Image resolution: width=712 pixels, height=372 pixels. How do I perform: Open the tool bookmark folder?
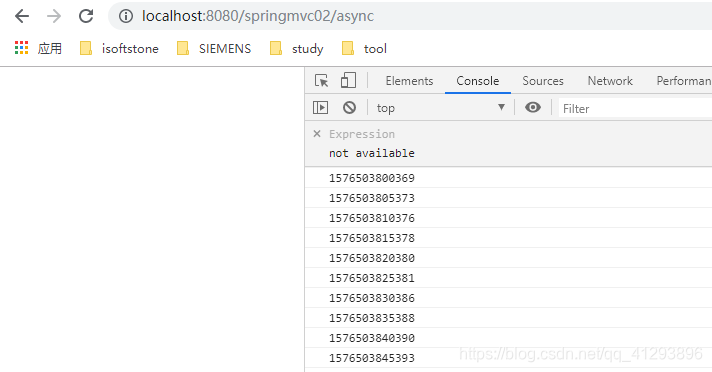pos(364,49)
